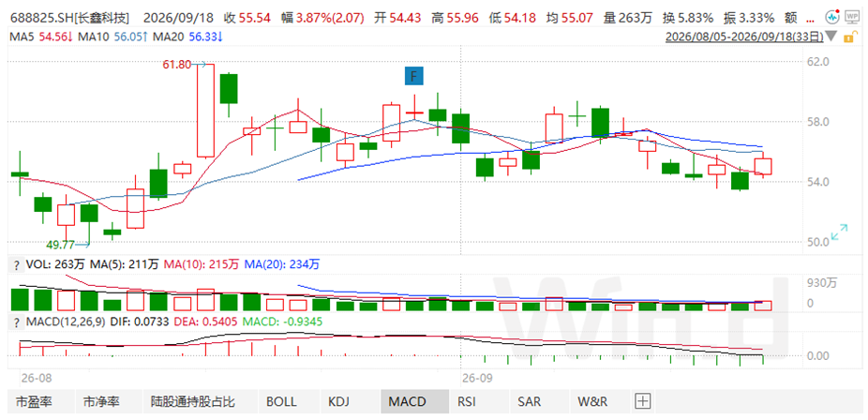Click the add indicator plus button
This screenshot has height=420, width=868.
point(642,401)
